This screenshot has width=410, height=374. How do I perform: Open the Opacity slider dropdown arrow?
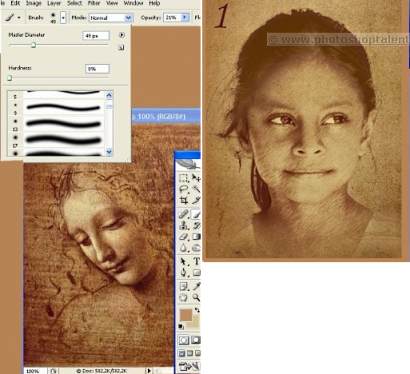coord(185,17)
